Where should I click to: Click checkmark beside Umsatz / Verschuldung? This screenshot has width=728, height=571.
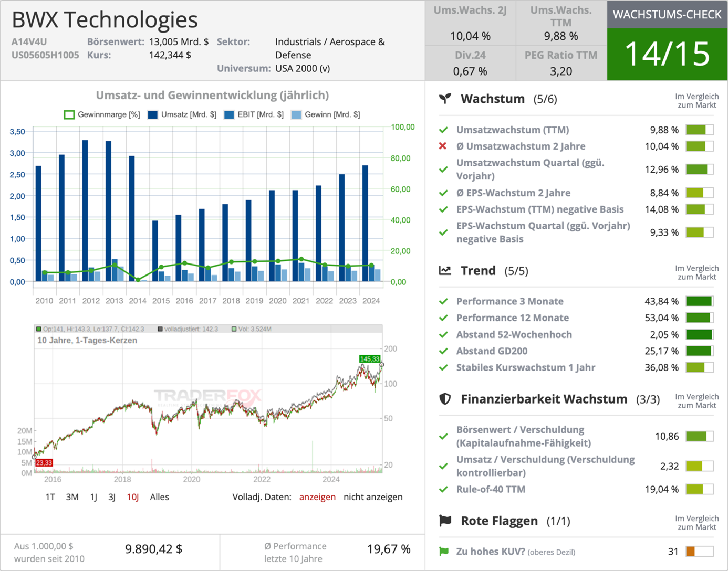coord(443,466)
